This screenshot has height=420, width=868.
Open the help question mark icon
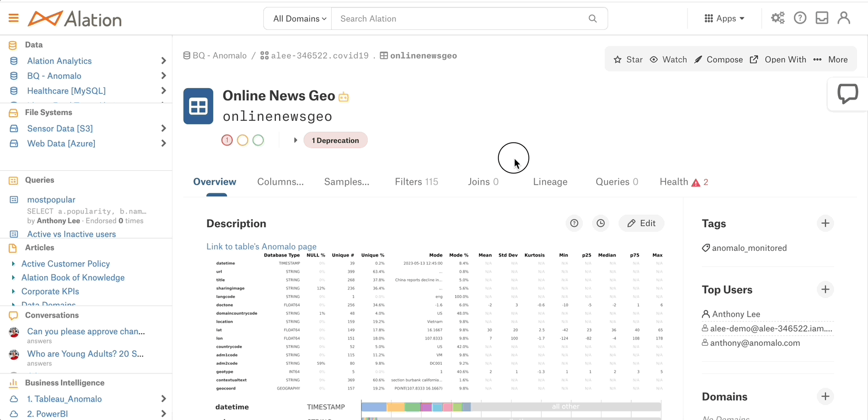pos(800,18)
